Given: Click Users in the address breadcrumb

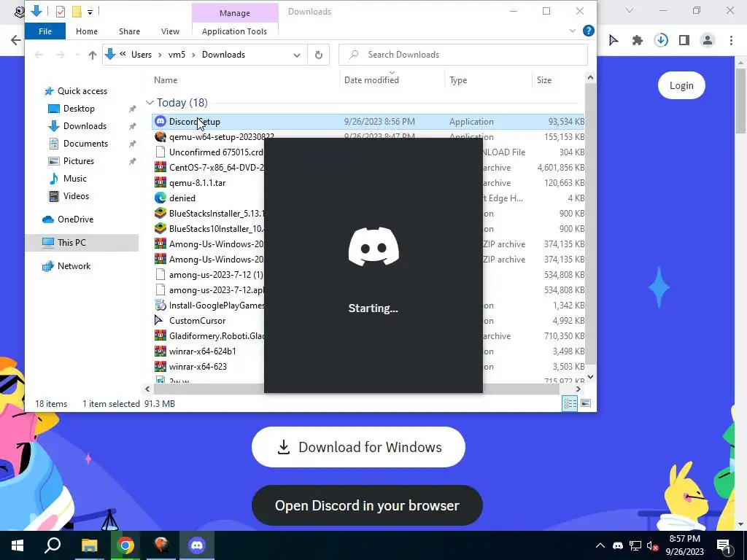Looking at the screenshot, I should click(142, 55).
